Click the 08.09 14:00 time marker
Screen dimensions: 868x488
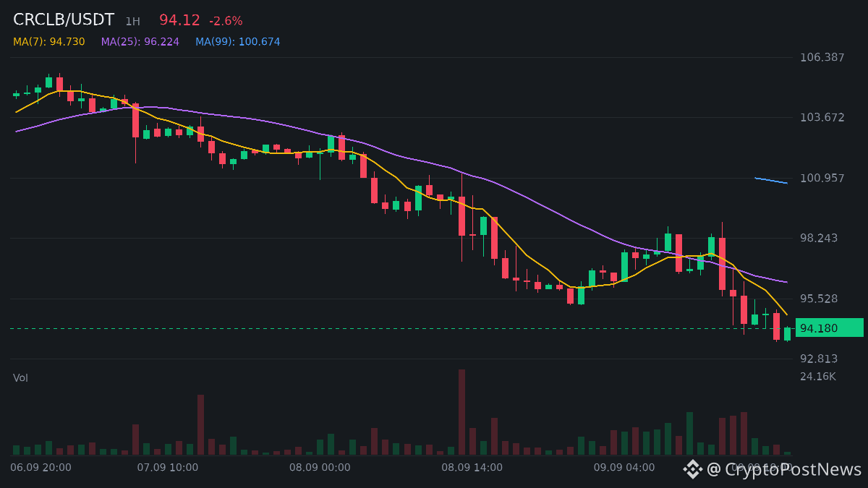pyautogui.click(x=472, y=468)
